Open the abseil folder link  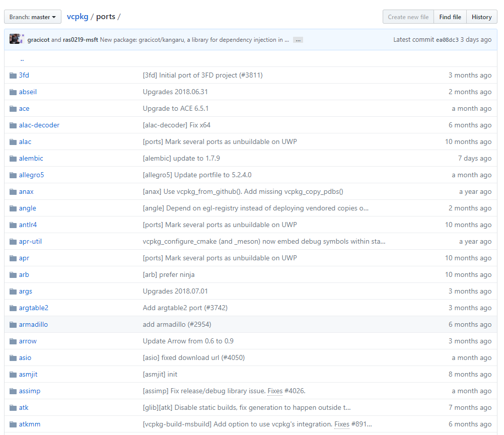coord(28,92)
